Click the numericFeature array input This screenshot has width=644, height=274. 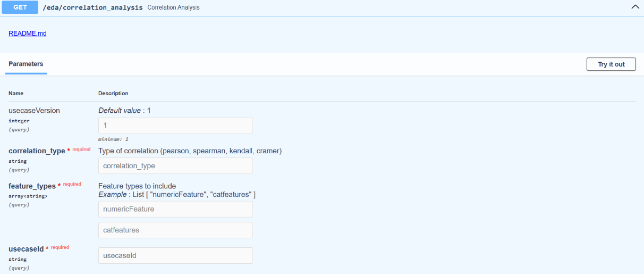click(x=175, y=209)
